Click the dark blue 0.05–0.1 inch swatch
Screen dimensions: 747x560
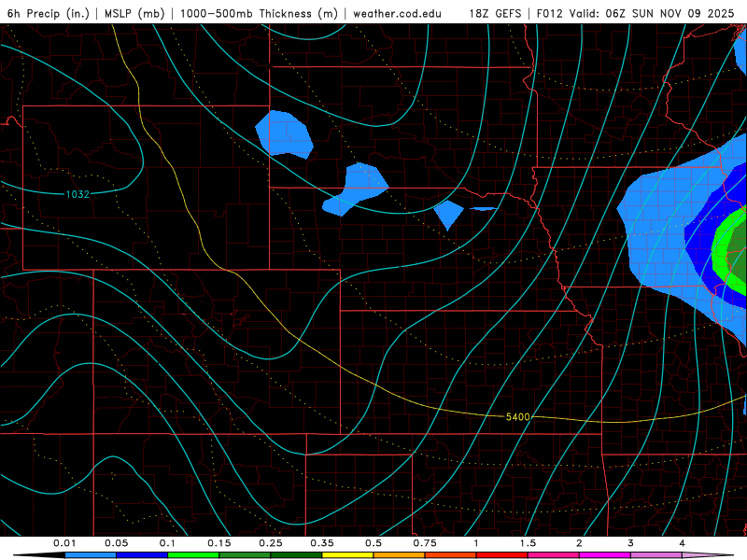point(142,555)
